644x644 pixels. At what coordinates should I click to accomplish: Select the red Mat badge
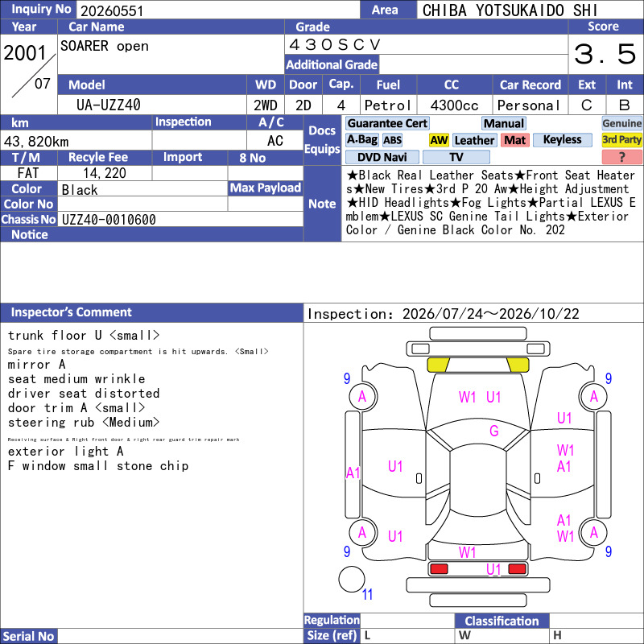(514, 140)
